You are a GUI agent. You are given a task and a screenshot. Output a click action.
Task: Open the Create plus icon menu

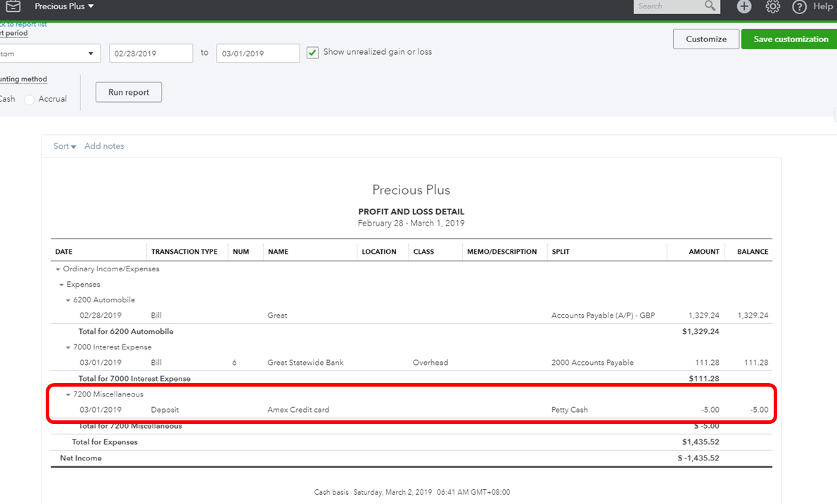pyautogui.click(x=744, y=6)
